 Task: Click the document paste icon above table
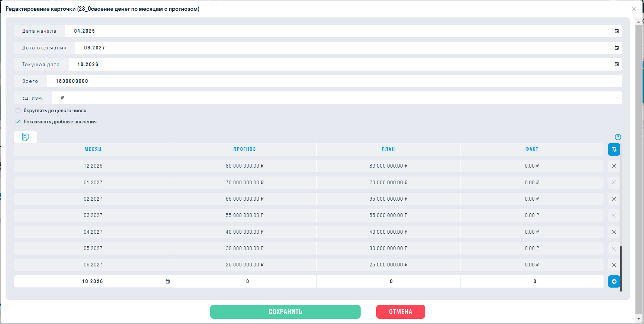(x=25, y=137)
